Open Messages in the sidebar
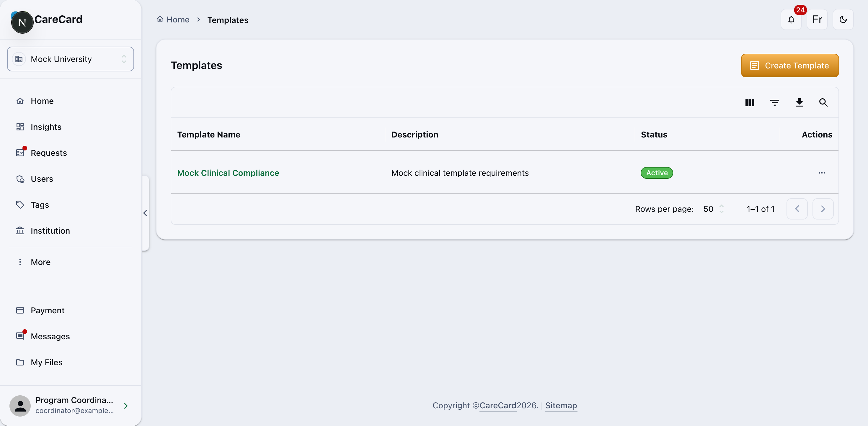868x426 pixels. click(x=71, y=336)
